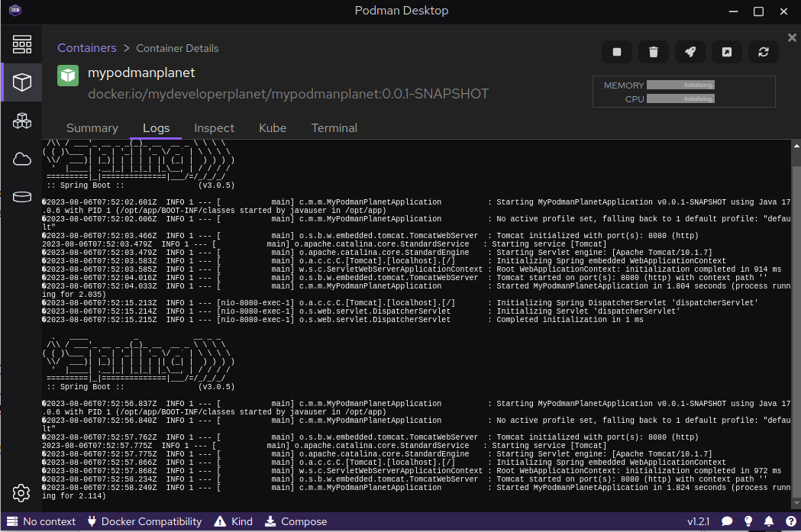The image size is (801, 532).
Task: Delete the container with trash icon
Action: 654,52
